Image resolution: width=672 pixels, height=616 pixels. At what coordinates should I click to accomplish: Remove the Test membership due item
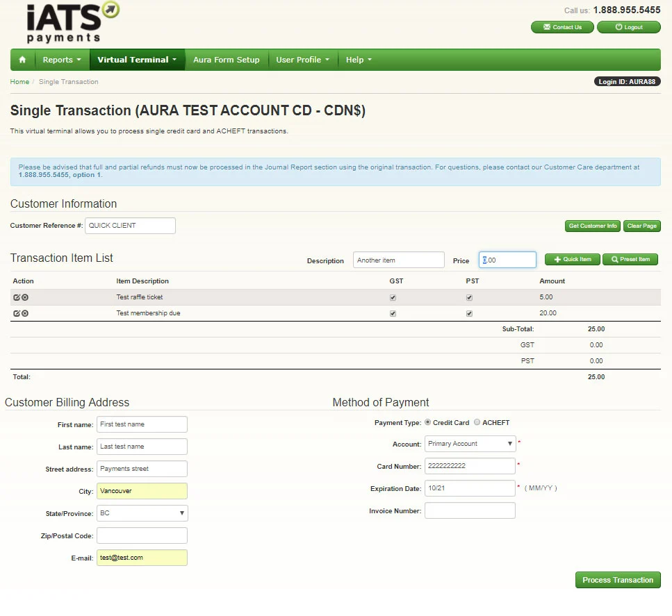(25, 313)
